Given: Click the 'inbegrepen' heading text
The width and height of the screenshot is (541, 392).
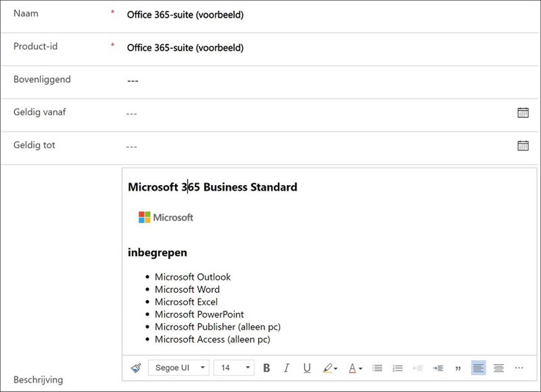Looking at the screenshot, I should click(x=157, y=253).
